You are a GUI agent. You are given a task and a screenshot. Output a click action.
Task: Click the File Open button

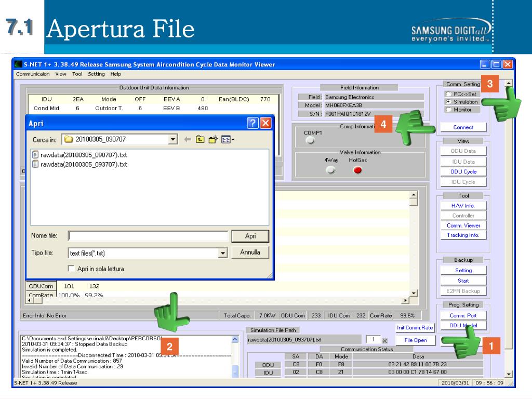416,340
